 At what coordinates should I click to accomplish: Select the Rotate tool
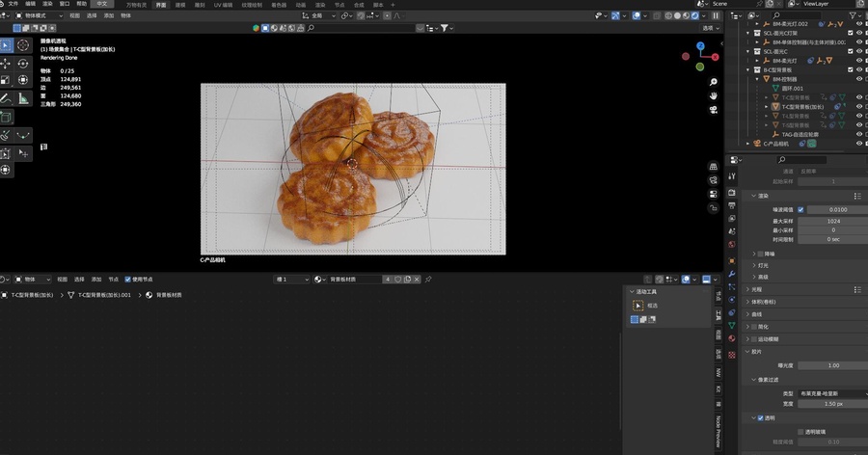(23, 64)
